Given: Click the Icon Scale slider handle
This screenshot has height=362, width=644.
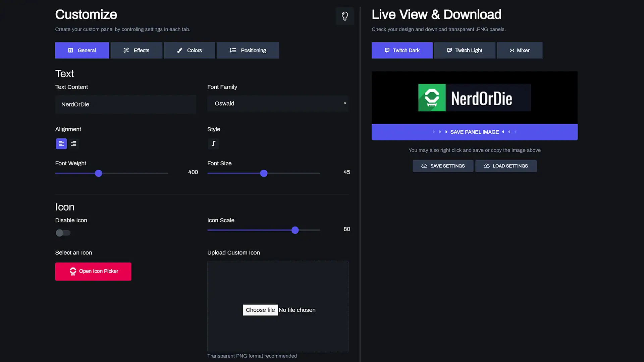Looking at the screenshot, I should click(x=295, y=230).
